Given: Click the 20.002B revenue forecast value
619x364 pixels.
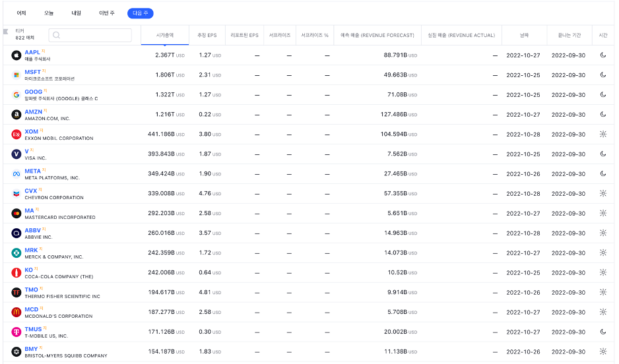Looking at the screenshot, I should pyautogui.click(x=401, y=332).
